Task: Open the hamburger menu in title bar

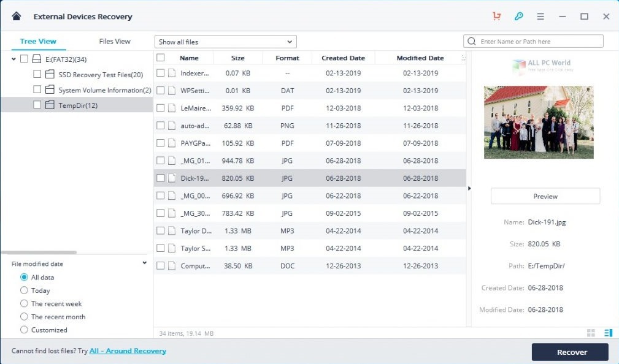Action: [x=540, y=16]
